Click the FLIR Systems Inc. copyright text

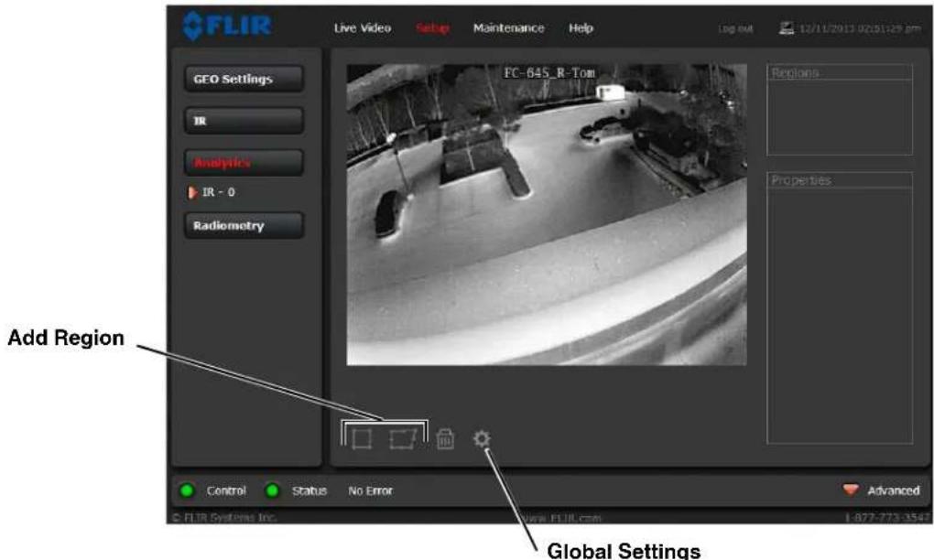click(224, 518)
